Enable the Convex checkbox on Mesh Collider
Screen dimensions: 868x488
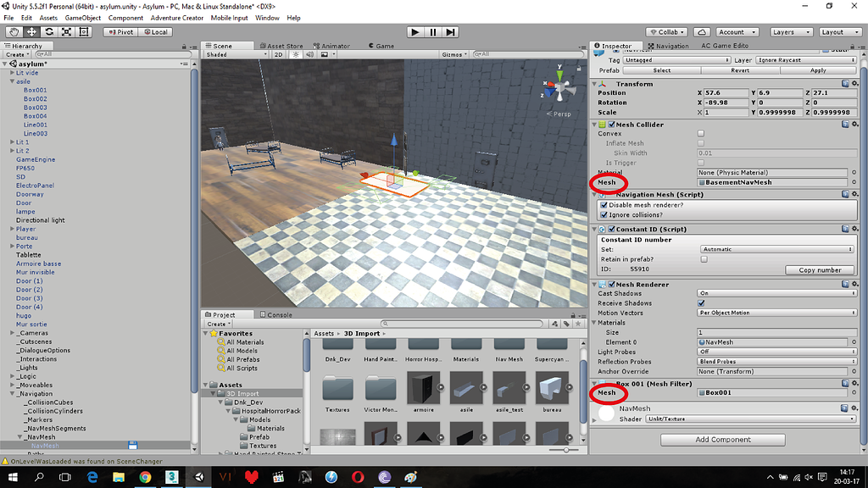[x=700, y=134]
